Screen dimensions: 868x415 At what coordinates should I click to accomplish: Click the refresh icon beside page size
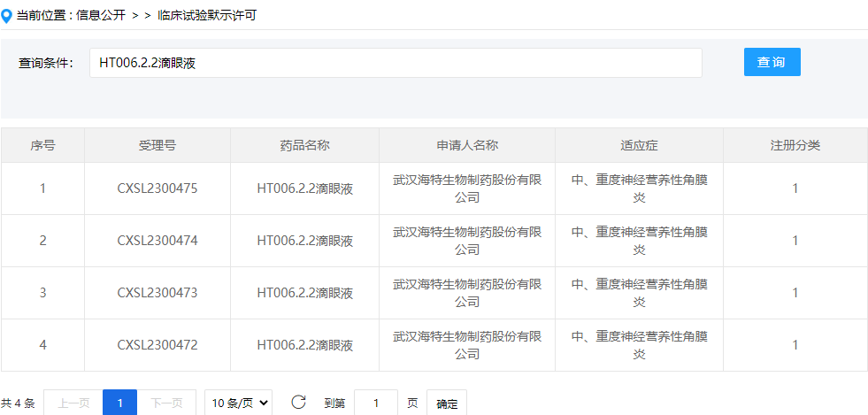298,403
